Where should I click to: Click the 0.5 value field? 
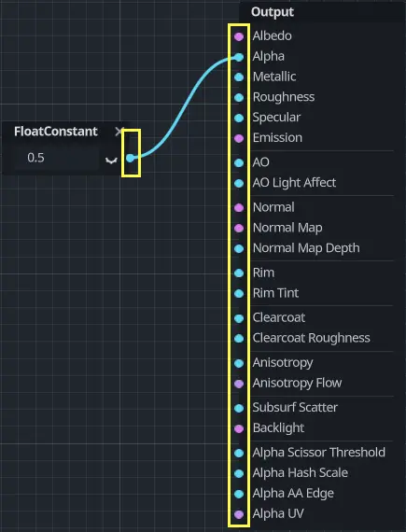[57, 158]
